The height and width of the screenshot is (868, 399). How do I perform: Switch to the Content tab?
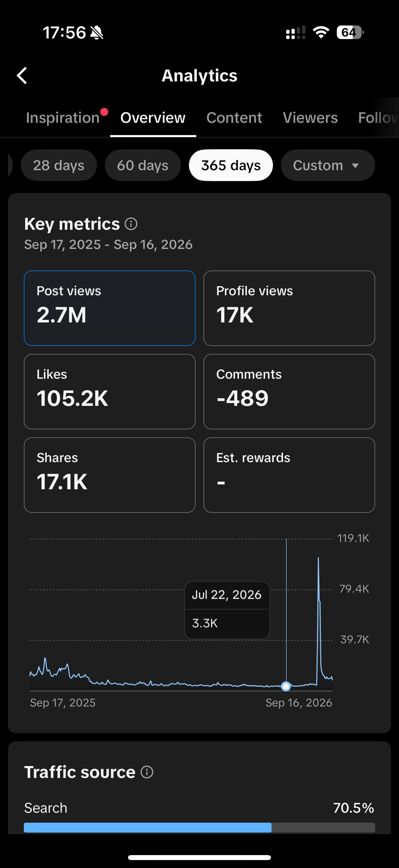click(234, 118)
